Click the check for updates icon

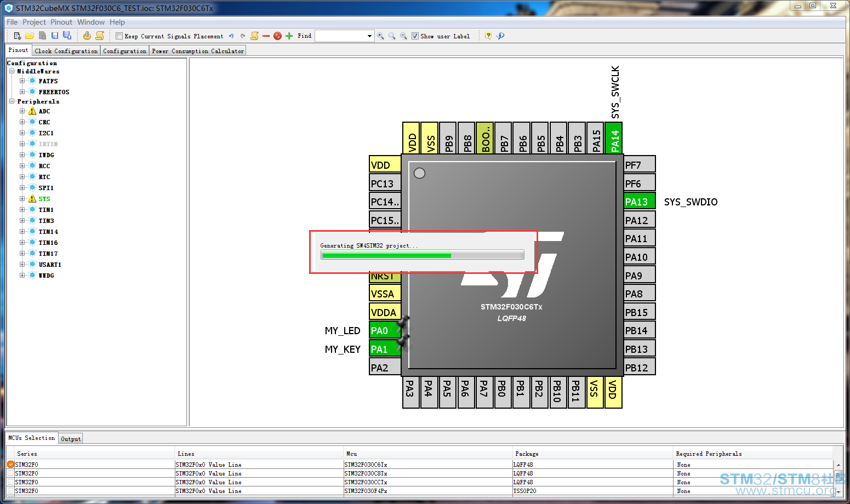pos(500,36)
